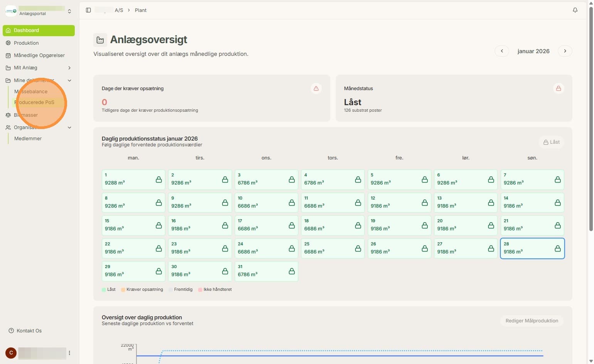Collapse the Organisation section chevron
Image resolution: width=594 pixels, height=364 pixels.
69,127
